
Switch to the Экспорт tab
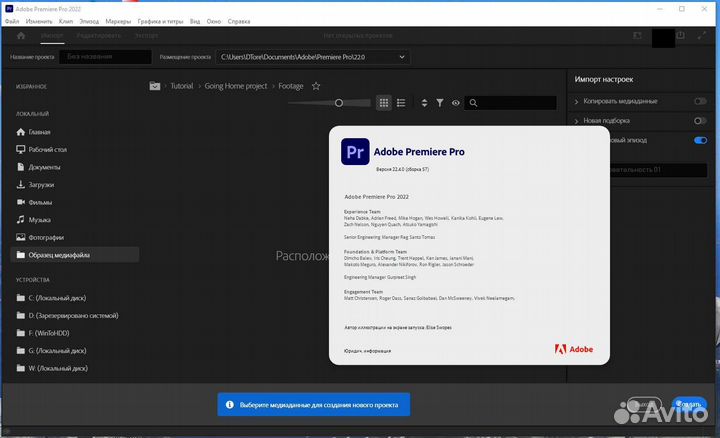[146, 36]
